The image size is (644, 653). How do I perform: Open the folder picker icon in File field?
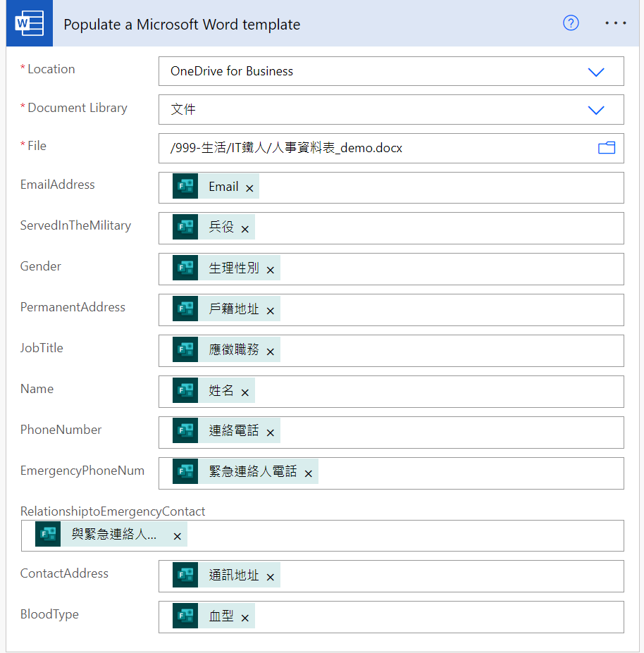pos(607,148)
